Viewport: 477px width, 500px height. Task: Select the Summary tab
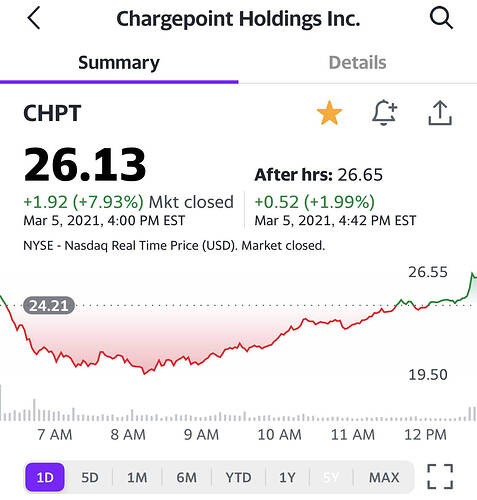tap(119, 63)
